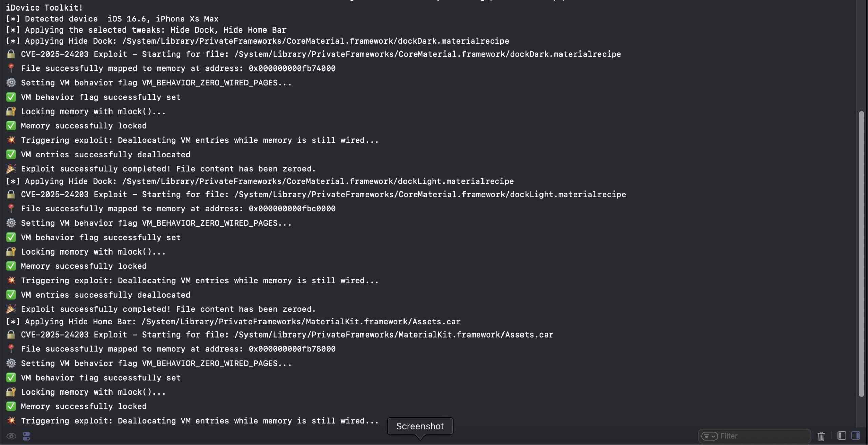Select the Detected device iPhone Xs Max log line
Image resolution: width=868 pixels, height=445 pixels.
(x=112, y=19)
